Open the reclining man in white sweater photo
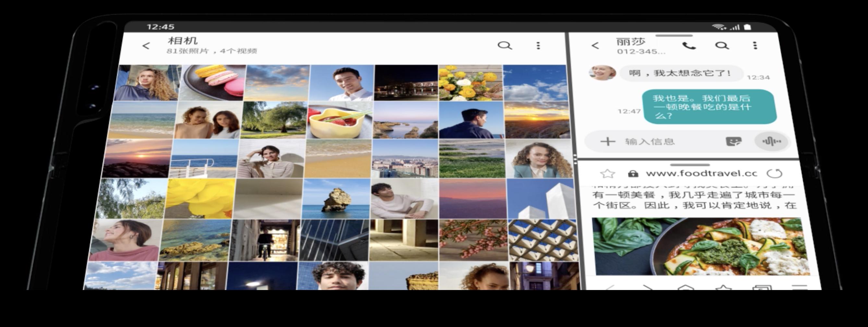Image resolution: width=868 pixels, height=327 pixels. (x=404, y=199)
